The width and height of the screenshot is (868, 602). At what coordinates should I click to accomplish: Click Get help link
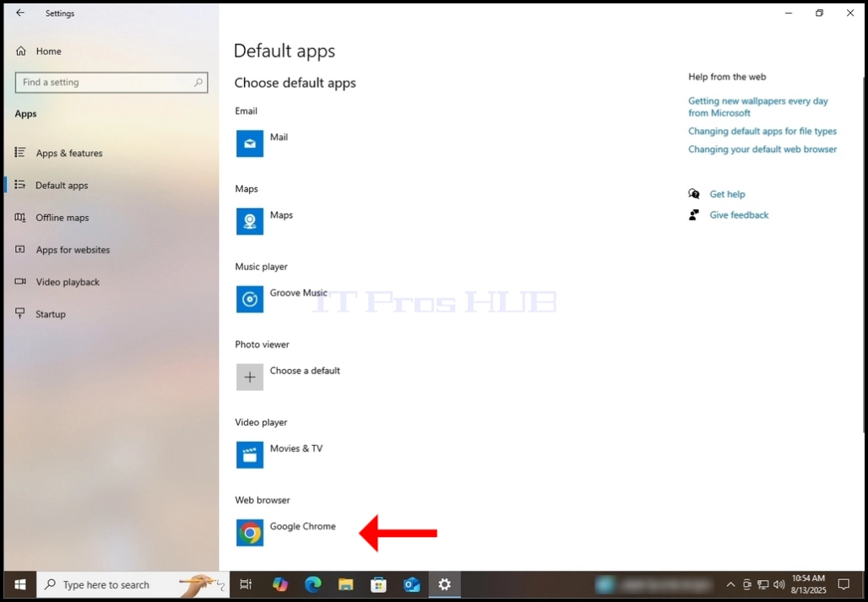point(727,194)
